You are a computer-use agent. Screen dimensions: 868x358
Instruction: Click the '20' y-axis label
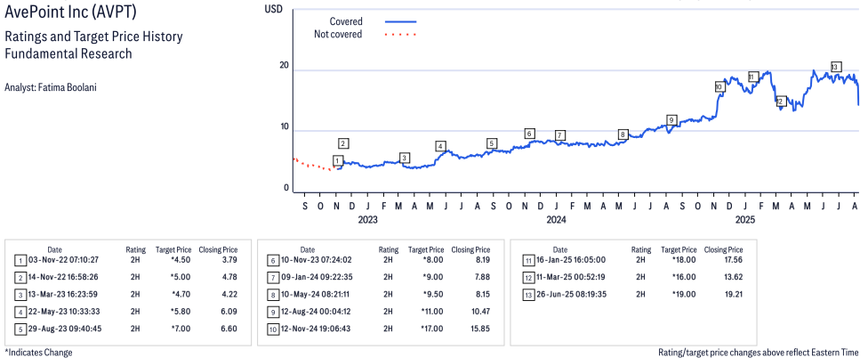pyautogui.click(x=284, y=66)
